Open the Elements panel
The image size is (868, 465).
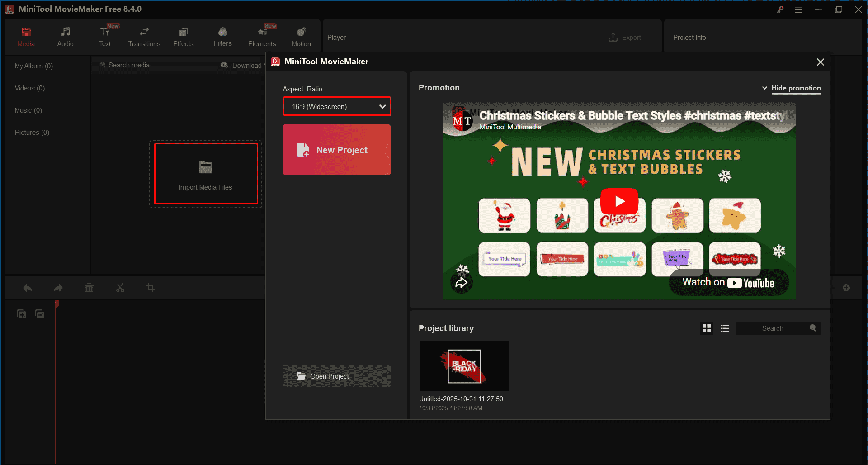(262, 35)
